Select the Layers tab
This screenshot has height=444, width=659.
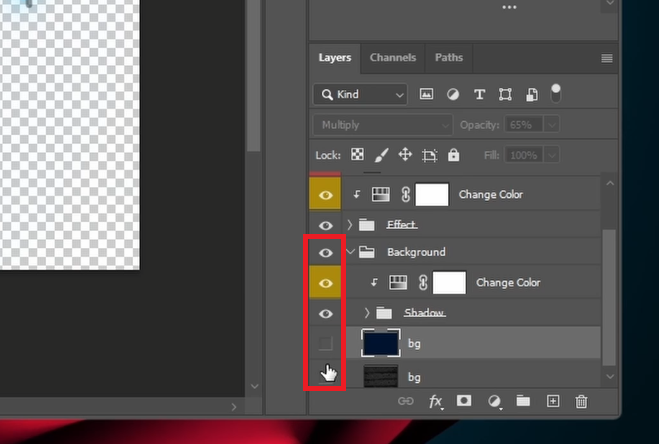point(335,58)
